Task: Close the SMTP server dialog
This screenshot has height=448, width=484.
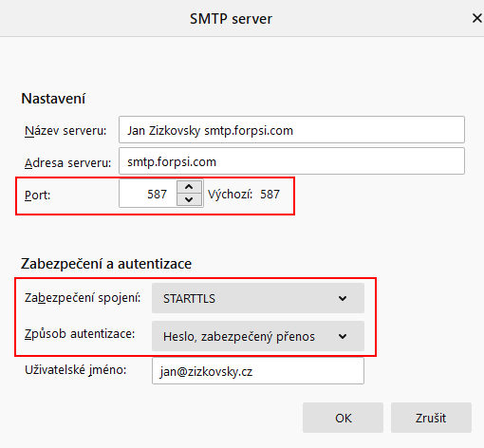Action: [x=476, y=18]
